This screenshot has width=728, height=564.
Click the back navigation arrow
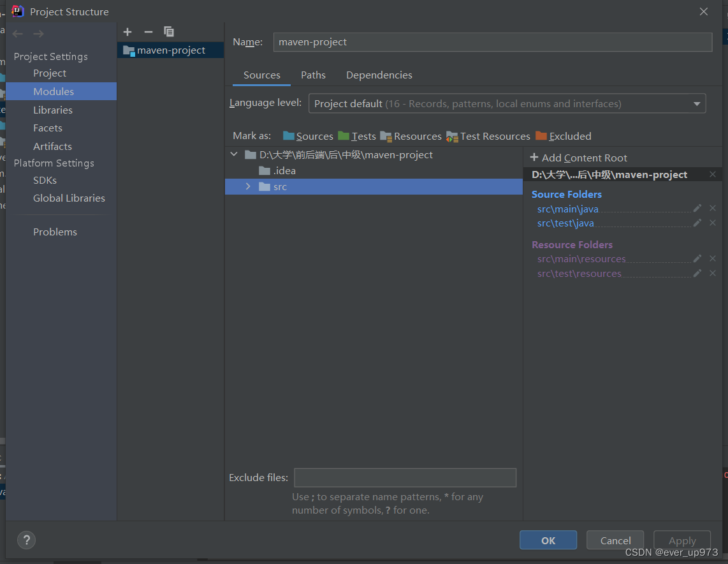(x=18, y=34)
